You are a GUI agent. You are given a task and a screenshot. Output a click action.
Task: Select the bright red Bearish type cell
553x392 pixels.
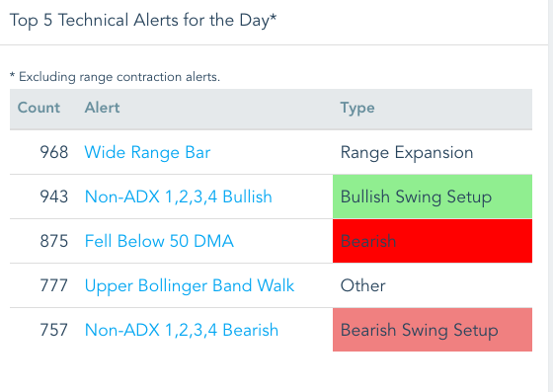433,241
